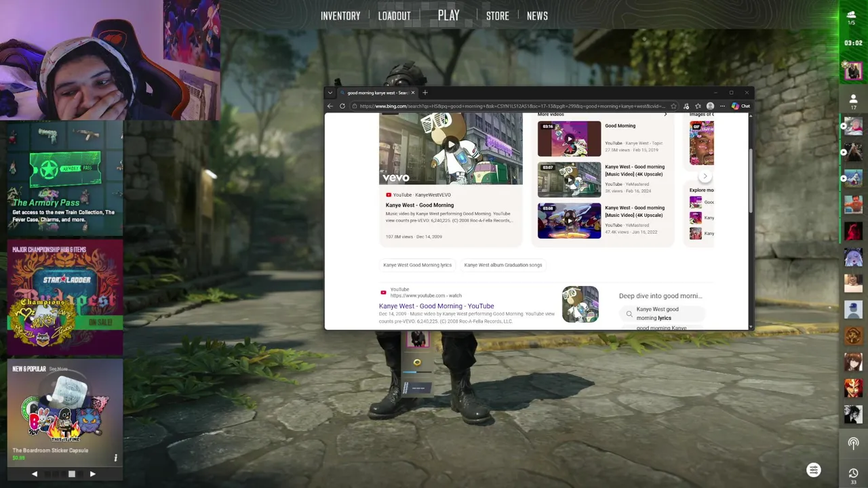Image resolution: width=868 pixels, height=488 pixels.
Task: Open the YeMastered 3K views 4K Upscale video
Action: point(569,179)
